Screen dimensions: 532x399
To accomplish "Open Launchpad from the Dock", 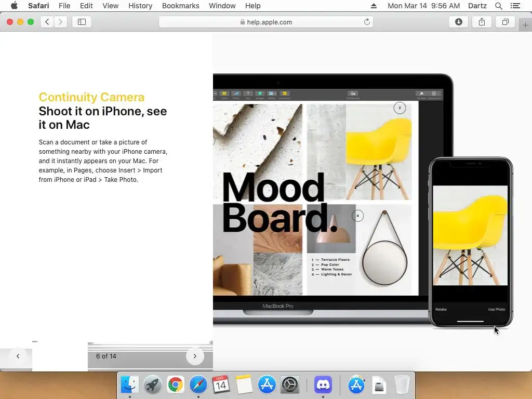I will tap(152, 385).
